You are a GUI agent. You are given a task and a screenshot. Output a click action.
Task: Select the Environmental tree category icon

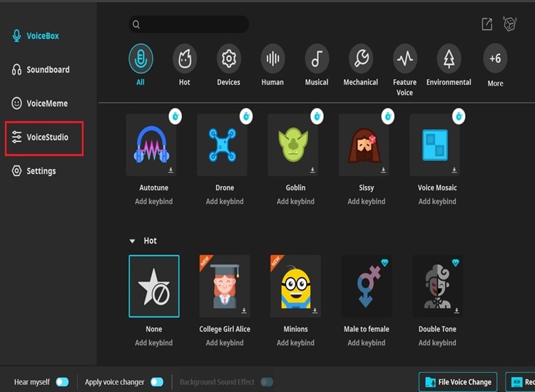(x=449, y=58)
